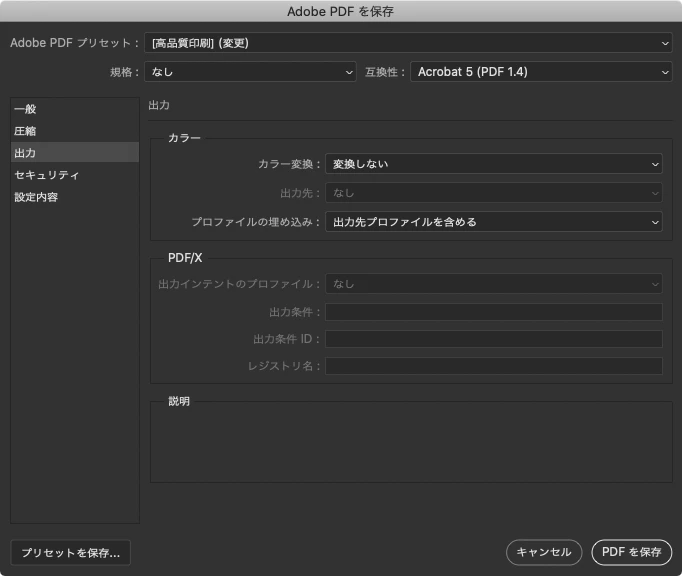Select 圧縮 in the sidebar
Viewport: 682px width, 576px height.
coord(74,131)
